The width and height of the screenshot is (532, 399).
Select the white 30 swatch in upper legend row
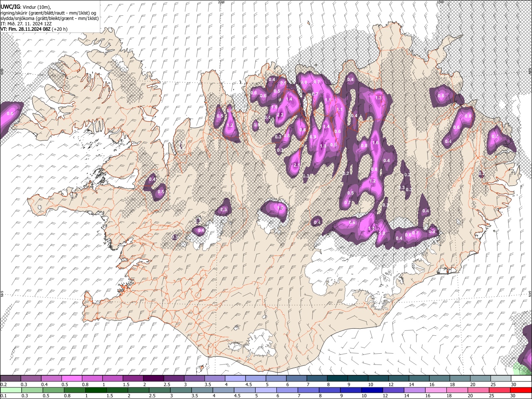tap(521, 379)
